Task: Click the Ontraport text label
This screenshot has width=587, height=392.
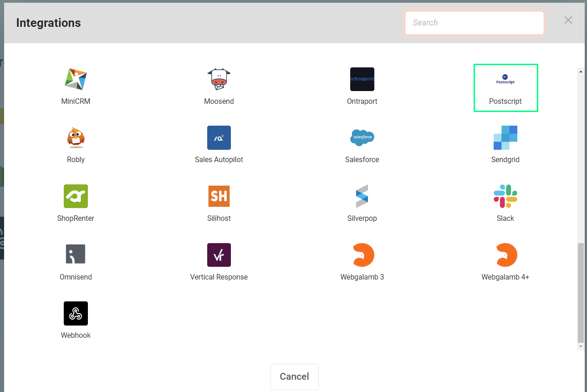Action: [362, 101]
